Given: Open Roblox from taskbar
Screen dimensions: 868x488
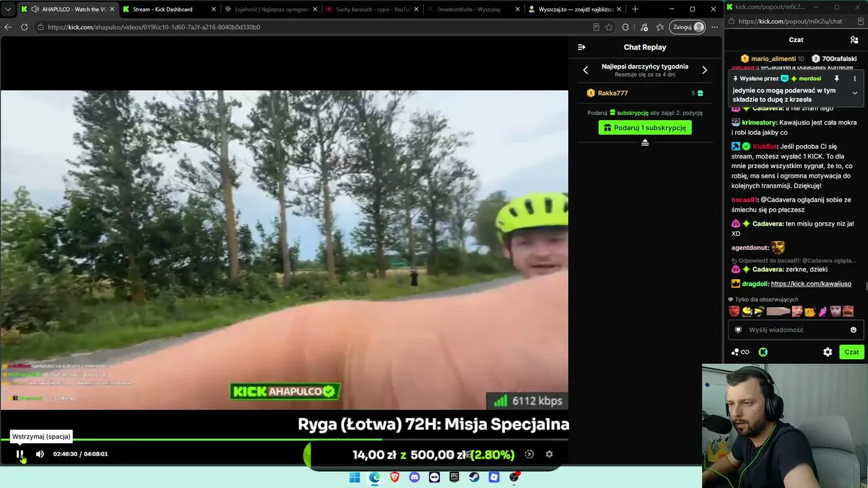Looking at the screenshot, I should coord(494,477).
